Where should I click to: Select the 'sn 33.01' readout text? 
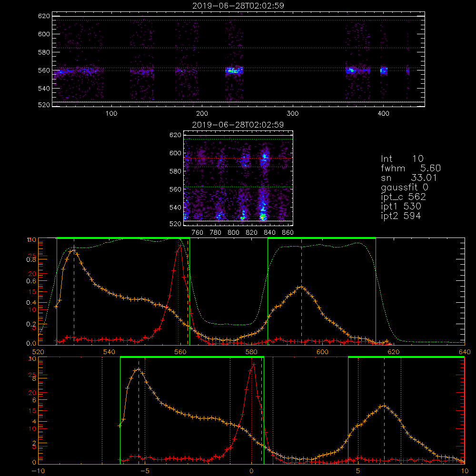pos(409,178)
